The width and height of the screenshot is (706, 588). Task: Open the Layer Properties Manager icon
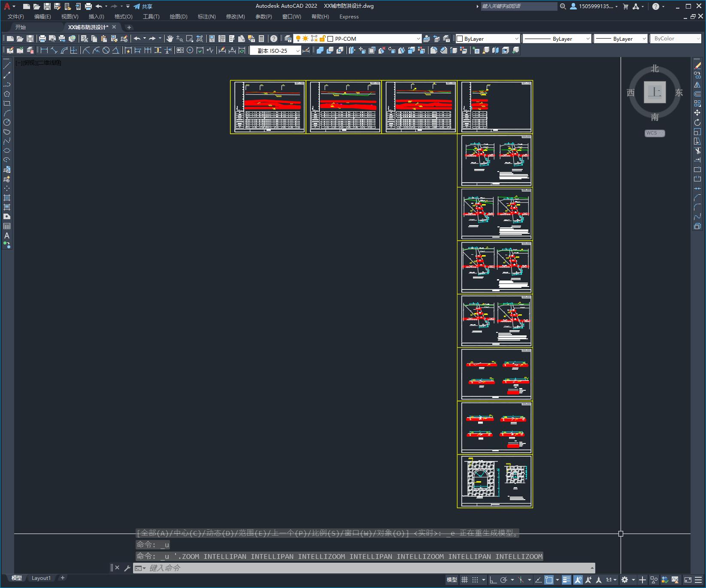click(x=288, y=39)
